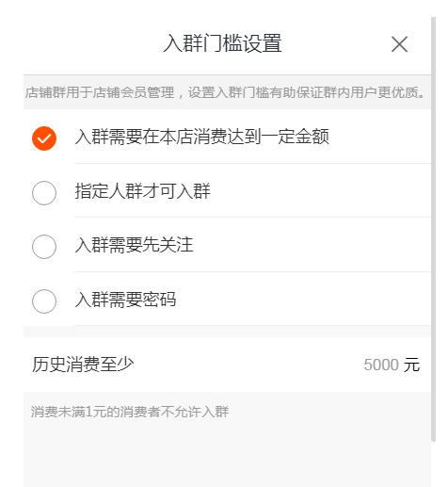448x487 pixels.
Task: Click the empty gray area below the hint
Action: click(x=227, y=455)
